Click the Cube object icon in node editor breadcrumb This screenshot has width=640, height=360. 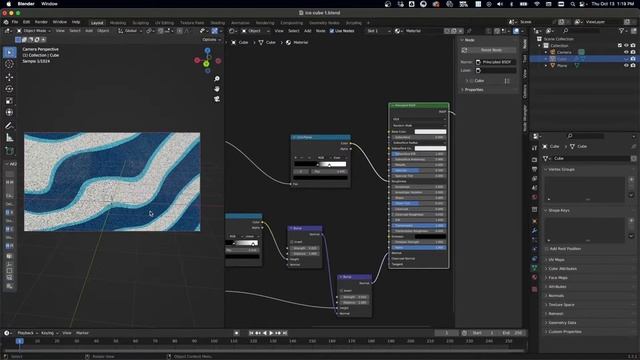pyautogui.click(x=234, y=42)
